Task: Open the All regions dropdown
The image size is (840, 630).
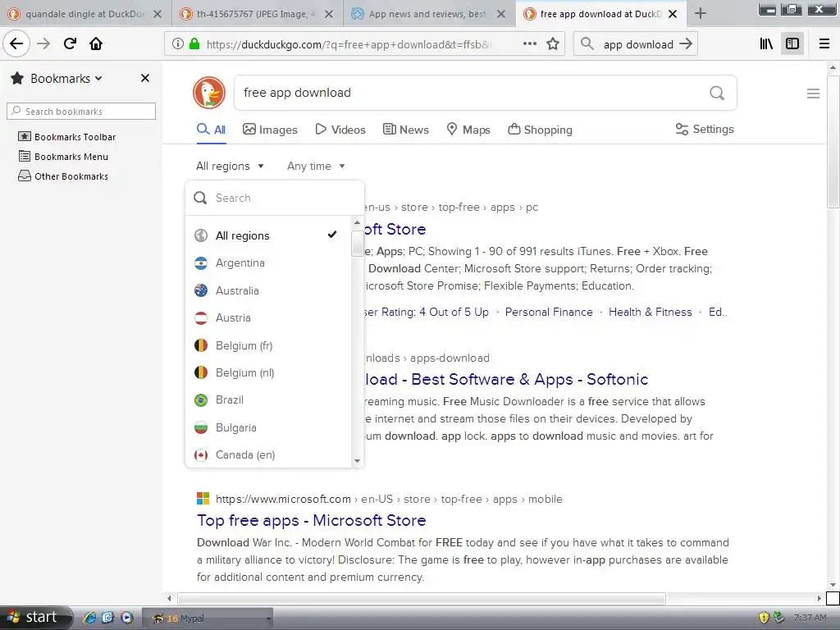Action: coord(230,166)
